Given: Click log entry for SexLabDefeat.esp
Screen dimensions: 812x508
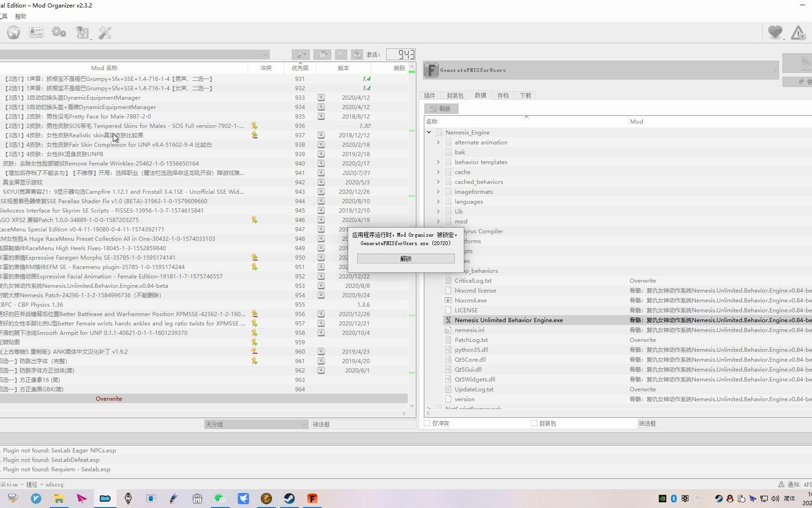Looking at the screenshot, I should 51,460.
